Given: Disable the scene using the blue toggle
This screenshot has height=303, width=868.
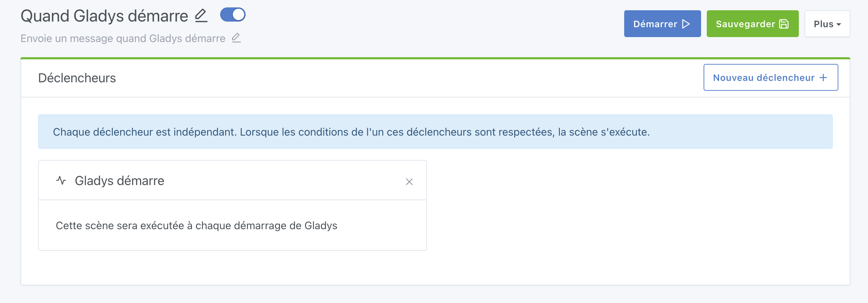Looking at the screenshot, I should pos(233,14).
